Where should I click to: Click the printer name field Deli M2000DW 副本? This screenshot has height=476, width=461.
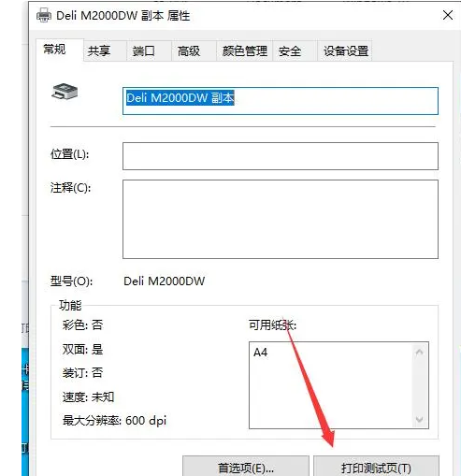(281, 101)
